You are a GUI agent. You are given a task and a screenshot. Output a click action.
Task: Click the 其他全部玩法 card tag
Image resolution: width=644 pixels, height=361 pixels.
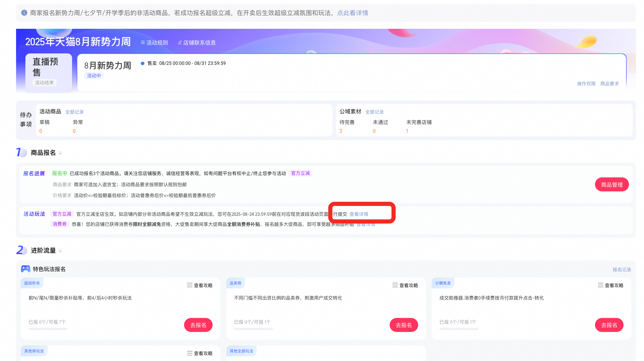coord(241,351)
